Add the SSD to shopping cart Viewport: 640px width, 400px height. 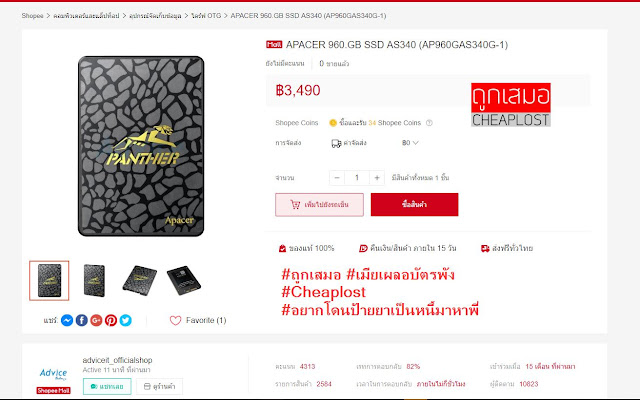coord(319,204)
